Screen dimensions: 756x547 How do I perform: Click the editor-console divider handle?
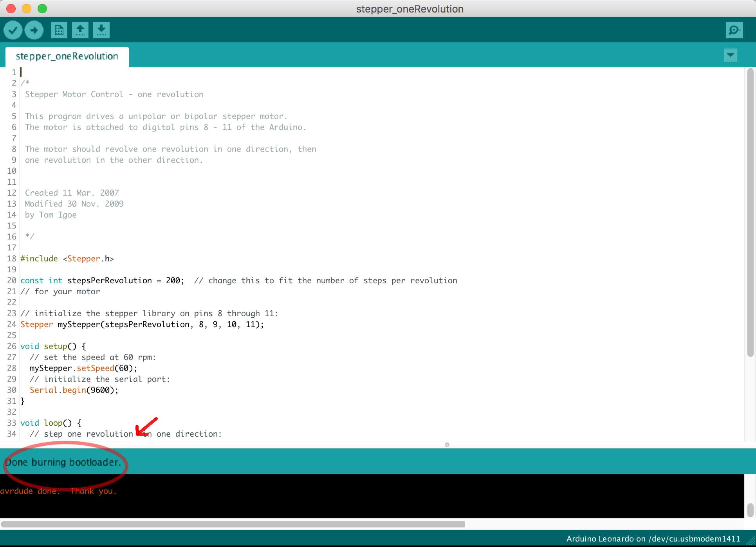447,445
